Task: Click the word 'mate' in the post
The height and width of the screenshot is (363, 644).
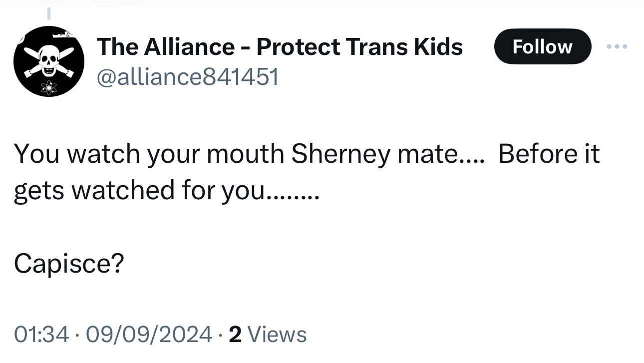Action: tap(424, 154)
